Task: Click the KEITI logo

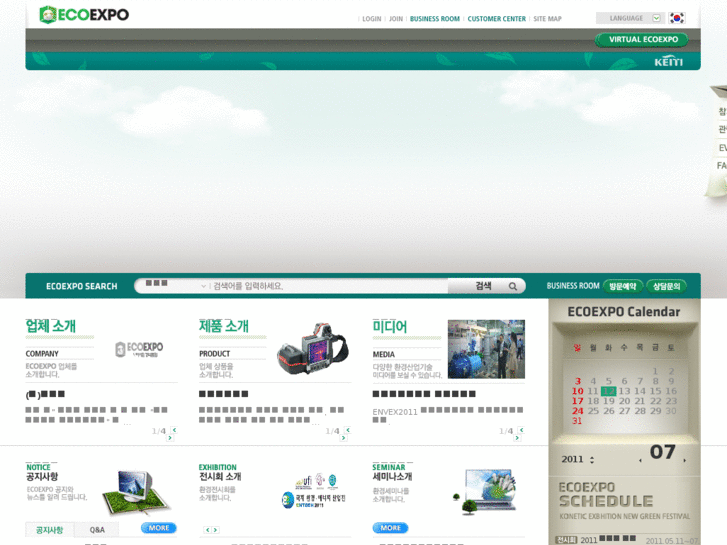Action: pos(669,62)
